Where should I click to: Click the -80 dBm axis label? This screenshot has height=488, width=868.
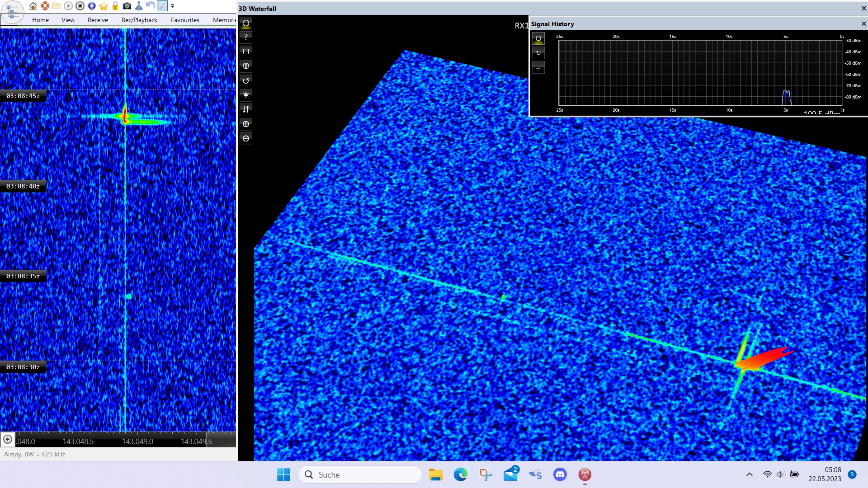[853, 97]
